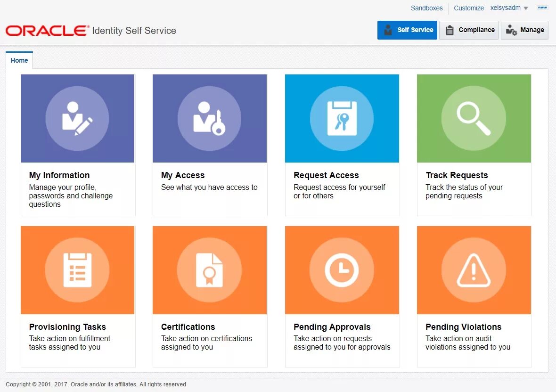This screenshot has width=556, height=392.
Task: Open the Provisioning Tasks title link
Action: point(67,327)
